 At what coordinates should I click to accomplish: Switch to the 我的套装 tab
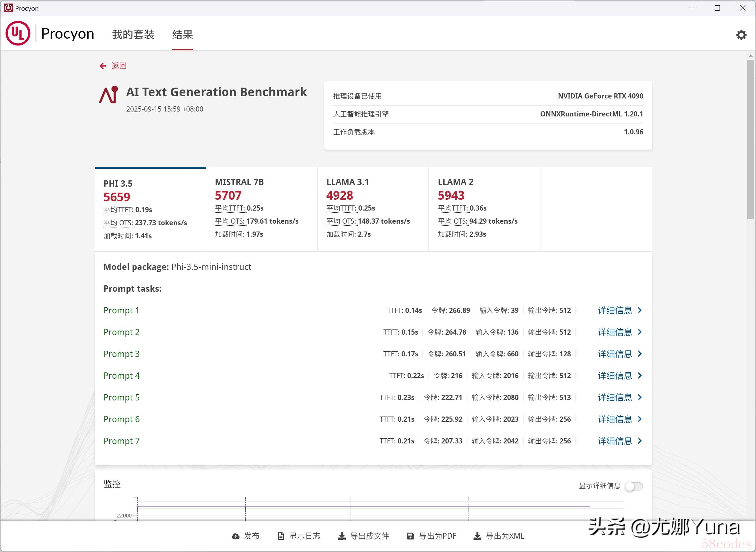click(x=133, y=35)
